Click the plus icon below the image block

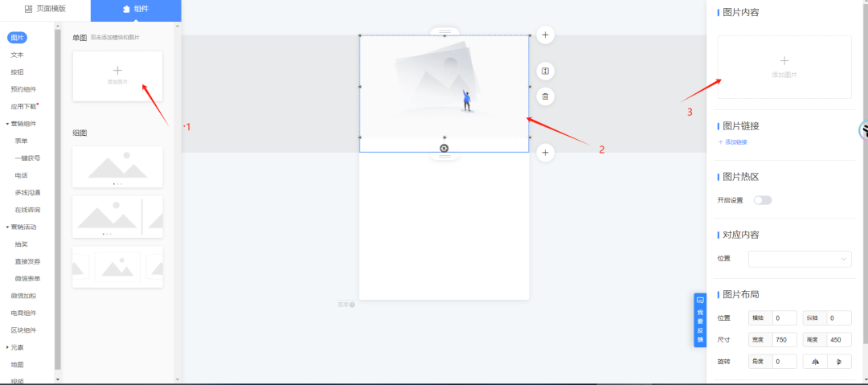(x=545, y=153)
